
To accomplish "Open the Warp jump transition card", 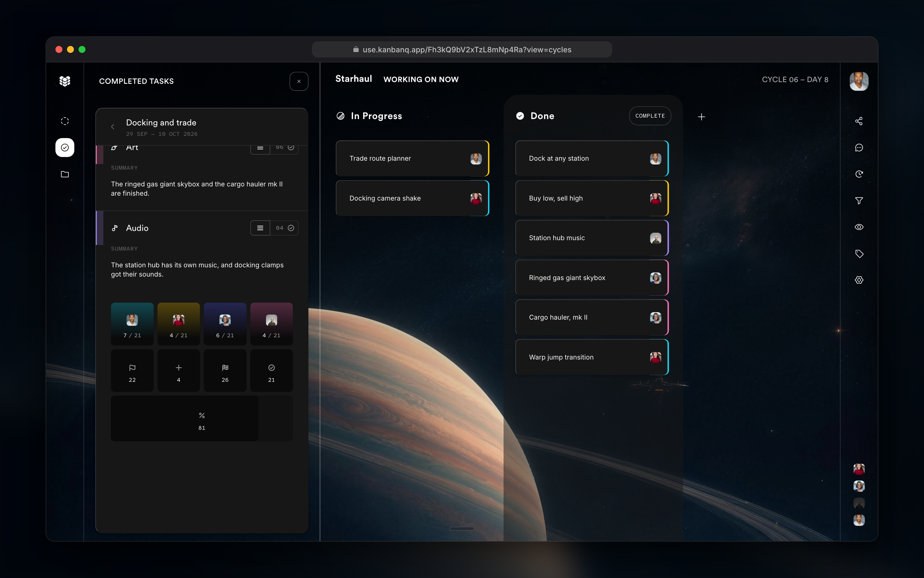I will 592,357.
